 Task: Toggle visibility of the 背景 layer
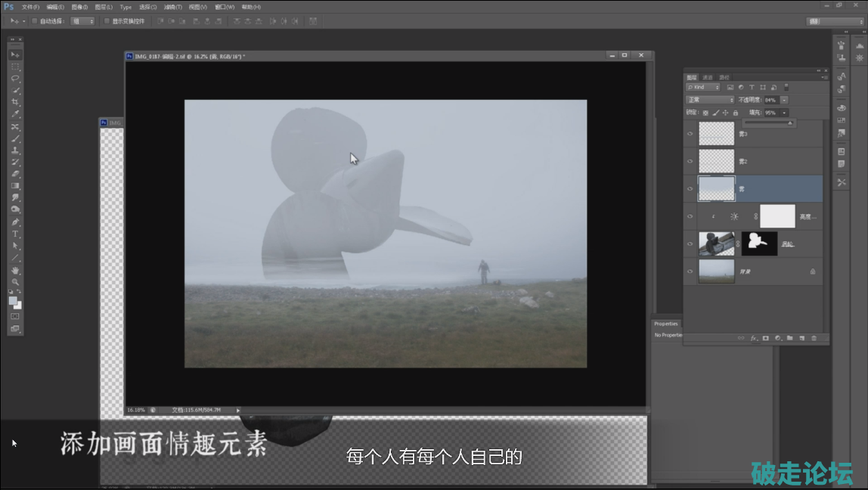click(x=690, y=271)
